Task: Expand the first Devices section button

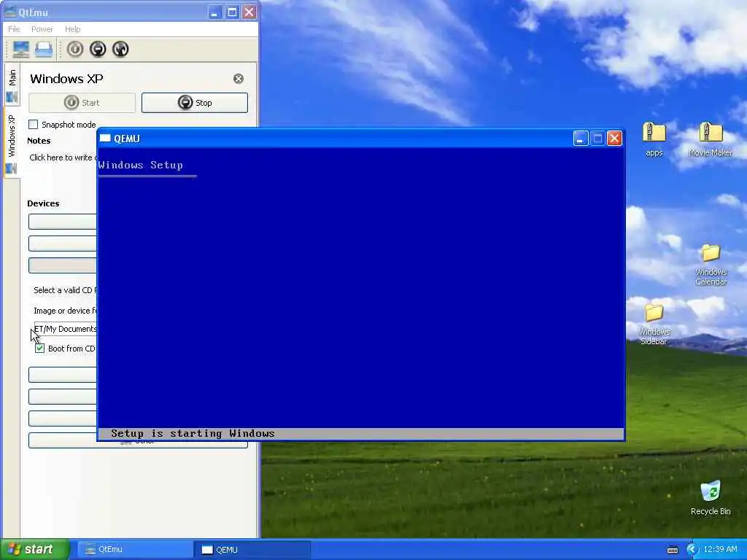Action: [x=63, y=222]
